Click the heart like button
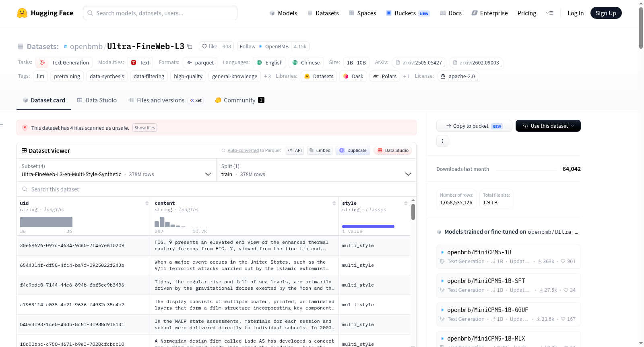 pos(209,46)
